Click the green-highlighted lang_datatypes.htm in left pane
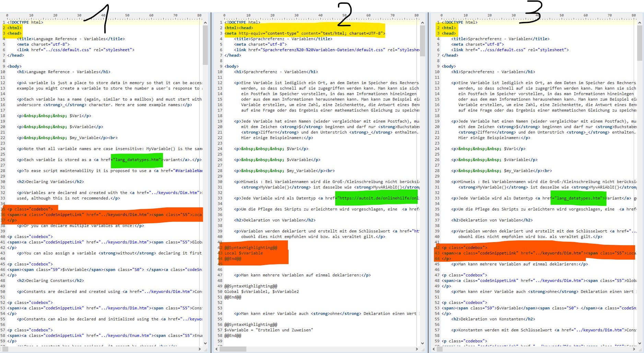Screen dimensions: 644x353 click(x=137, y=160)
